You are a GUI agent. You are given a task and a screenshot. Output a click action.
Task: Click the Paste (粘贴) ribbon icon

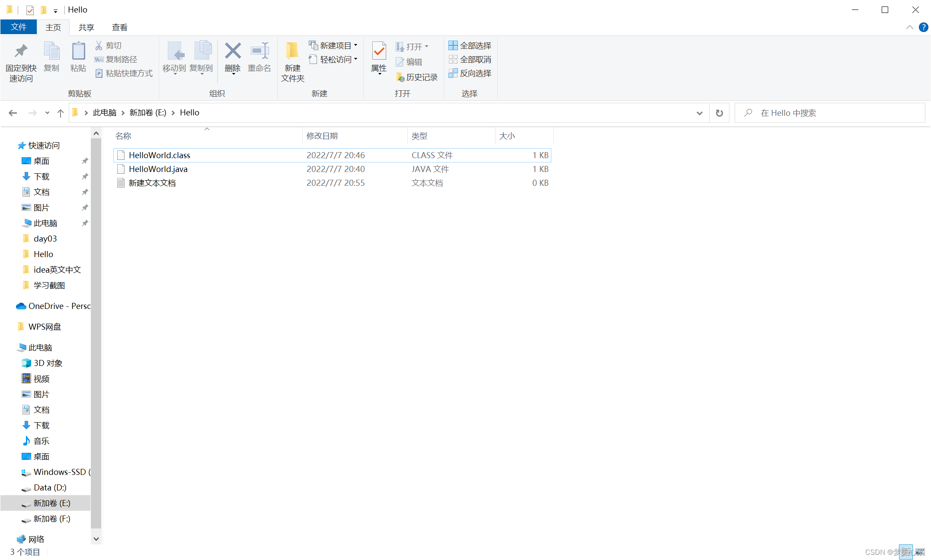click(78, 51)
